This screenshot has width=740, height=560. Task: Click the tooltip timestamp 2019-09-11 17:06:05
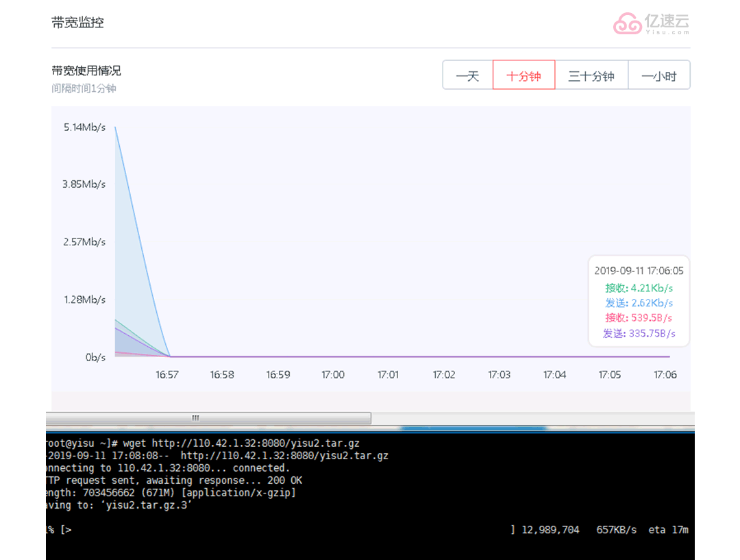click(639, 271)
